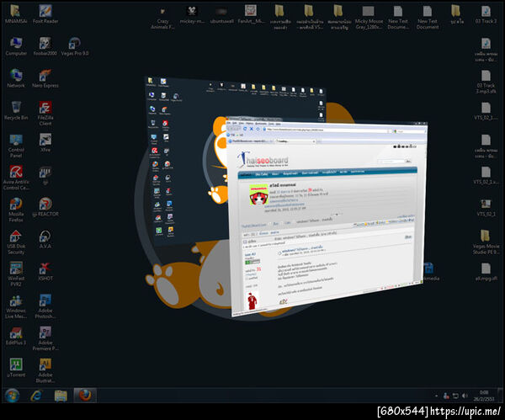
Task: Open the USB Disk Security shortcut
Action: [16, 242]
